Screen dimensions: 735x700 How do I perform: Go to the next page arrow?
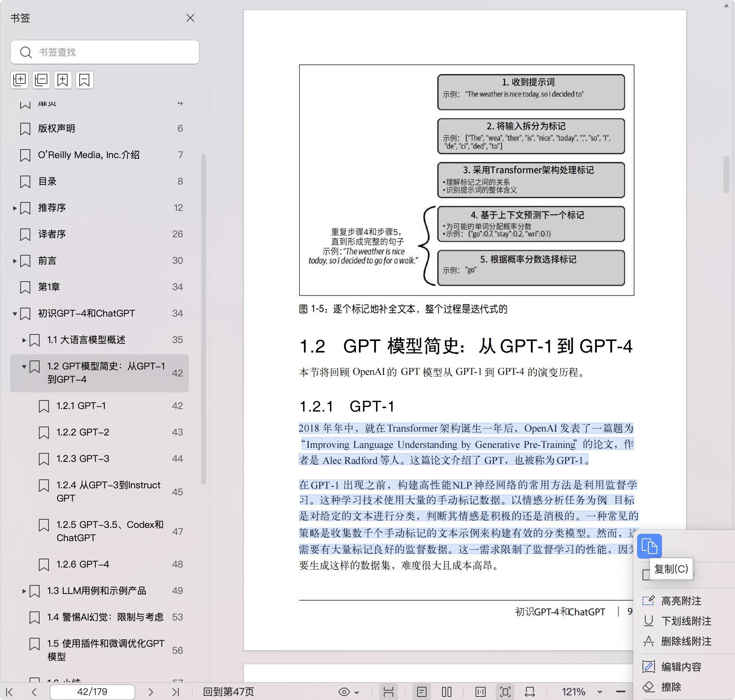151,692
